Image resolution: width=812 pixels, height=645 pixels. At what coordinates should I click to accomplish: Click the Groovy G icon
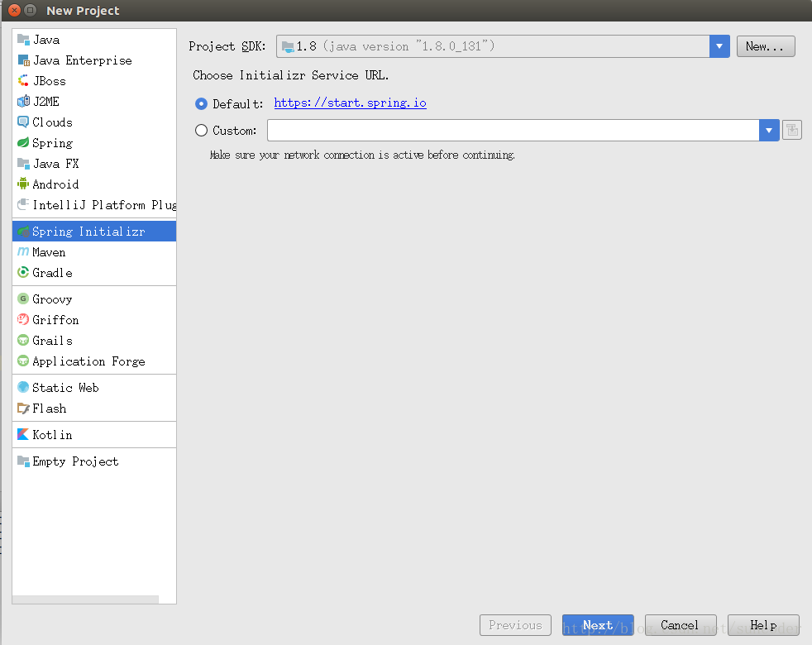23,299
